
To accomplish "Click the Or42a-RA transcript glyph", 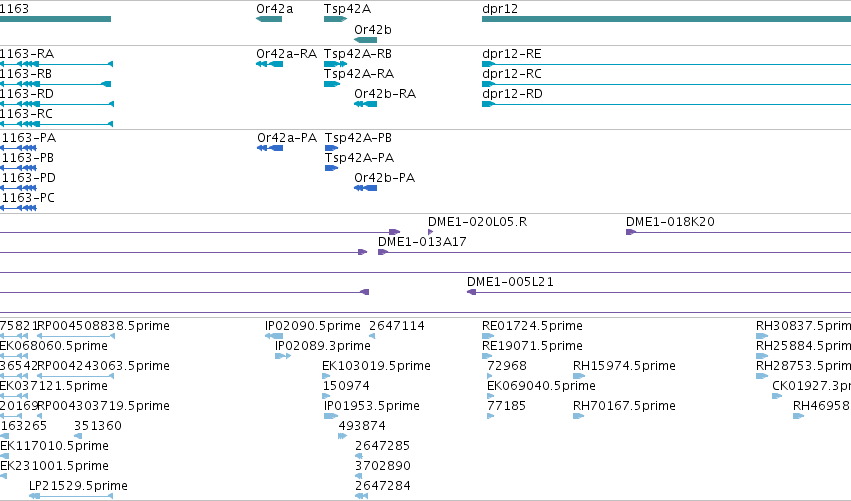I will [x=269, y=64].
